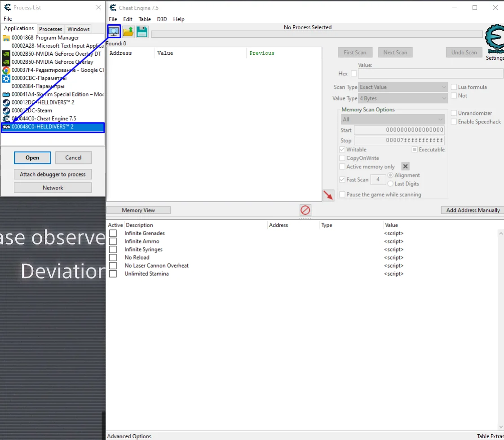Click the Start address field
The image size is (504, 440).
pyautogui.click(x=399, y=130)
